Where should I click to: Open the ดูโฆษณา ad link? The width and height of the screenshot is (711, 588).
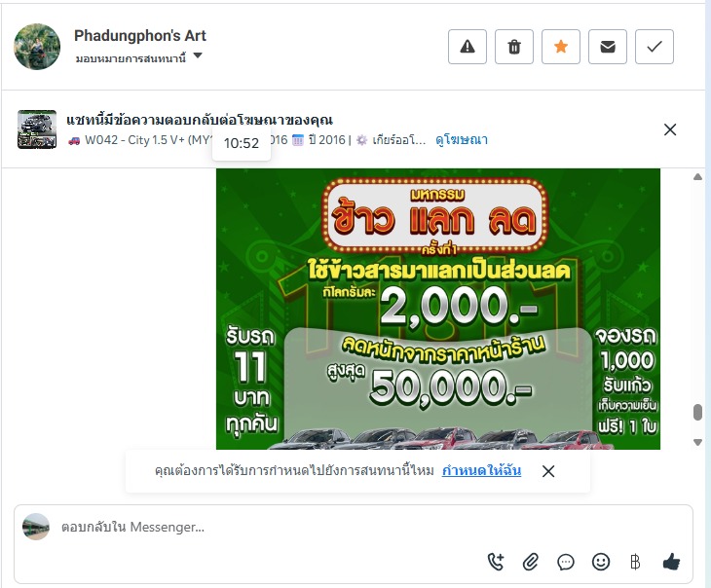coord(462,139)
